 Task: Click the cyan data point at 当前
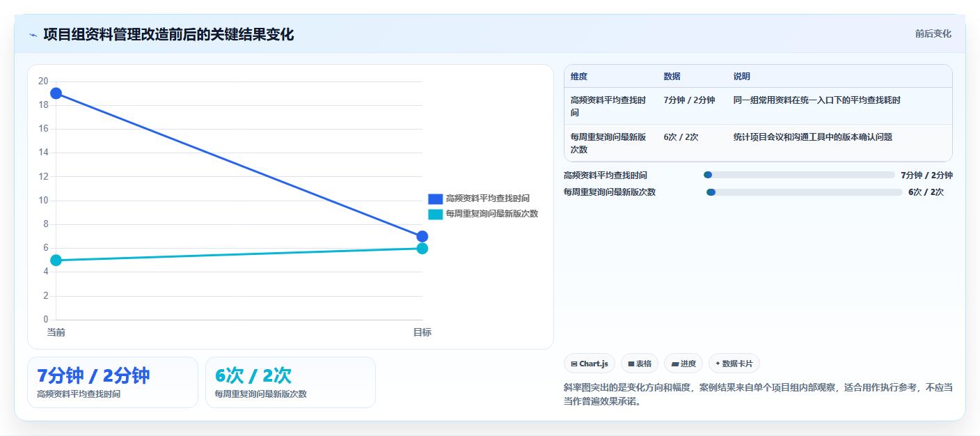coord(56,260)
